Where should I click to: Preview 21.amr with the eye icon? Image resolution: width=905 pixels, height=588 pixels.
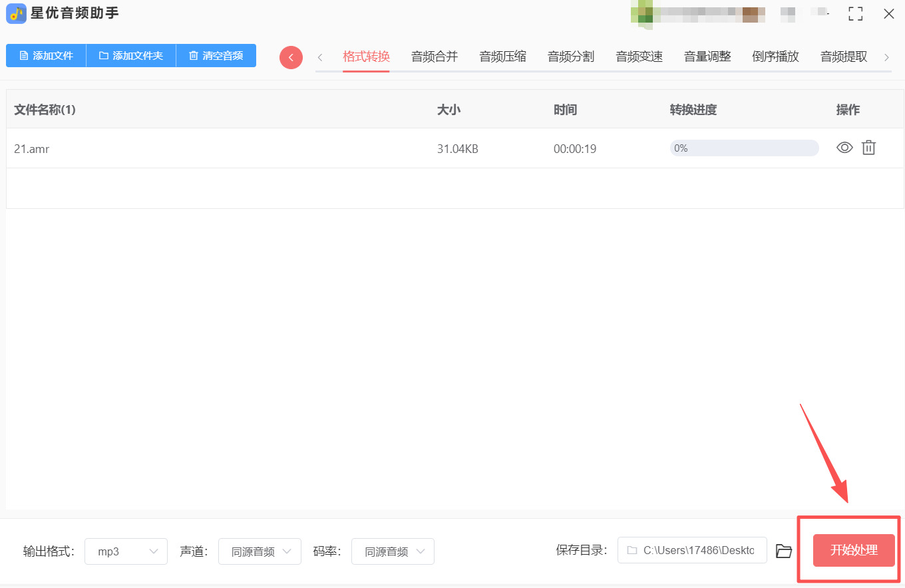tap(844, 148)
